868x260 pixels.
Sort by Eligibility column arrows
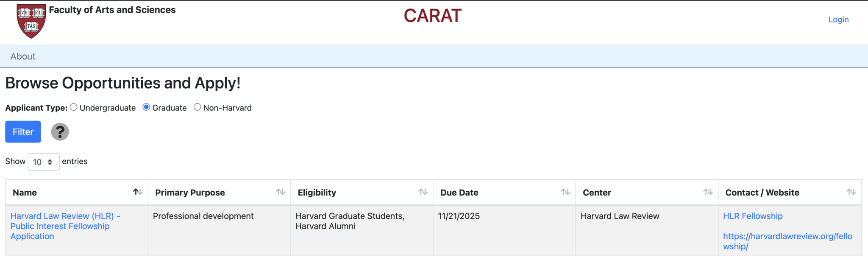click(423, 192)
